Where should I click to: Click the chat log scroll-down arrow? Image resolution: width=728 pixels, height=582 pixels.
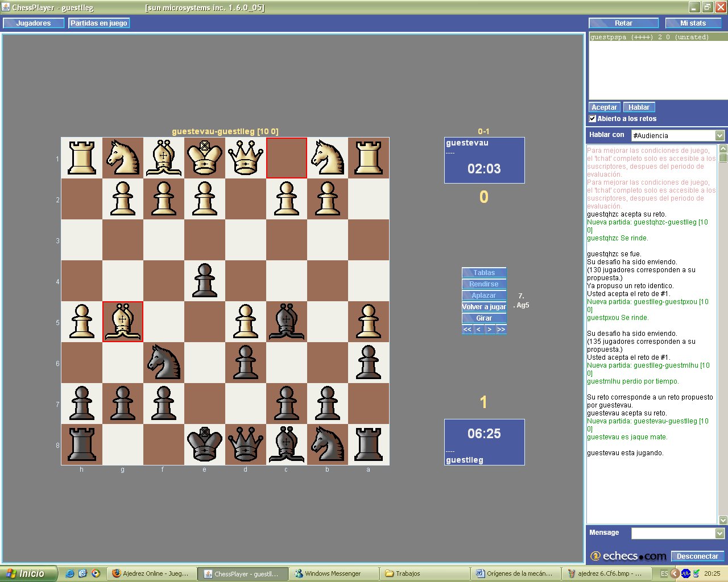(x=723, y=519)
